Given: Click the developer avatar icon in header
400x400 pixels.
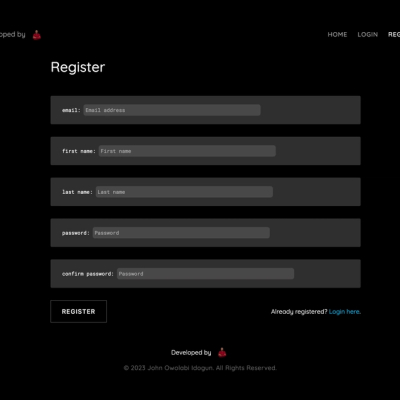Looking at the screenshot, I should tap(37, 35).
